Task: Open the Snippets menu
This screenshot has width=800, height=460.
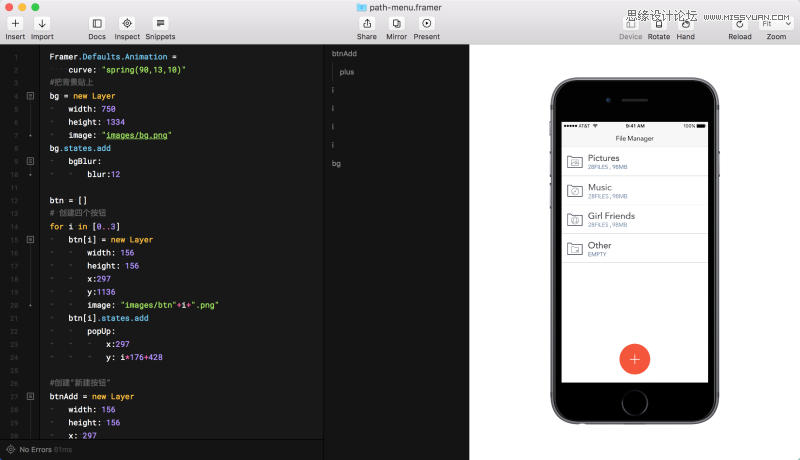Action: pos(160,23)
